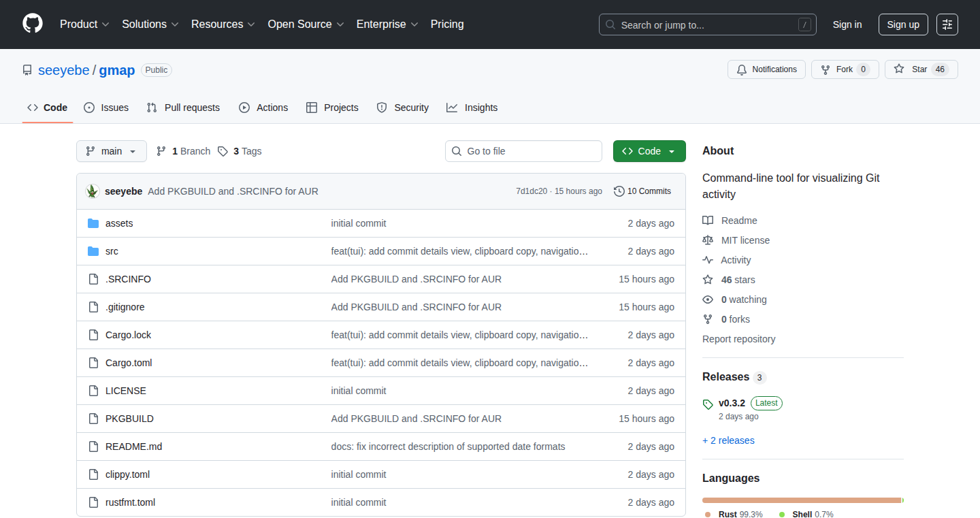The width and height of the screenshot is (980, 518).
Task: Click the src folder icon
Action: (x=93, y=251)
